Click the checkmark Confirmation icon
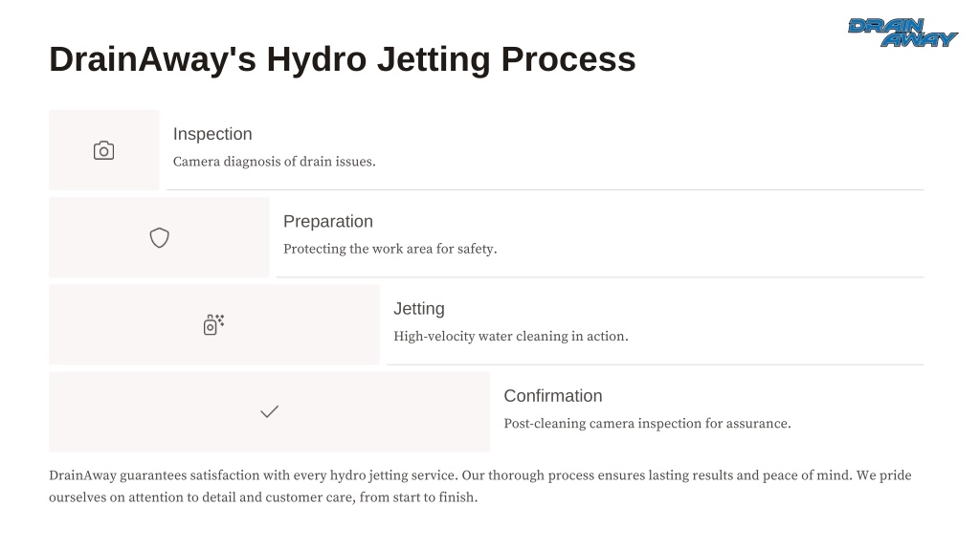Viewport: 980px width, 551px height. [x=269, y=411]
